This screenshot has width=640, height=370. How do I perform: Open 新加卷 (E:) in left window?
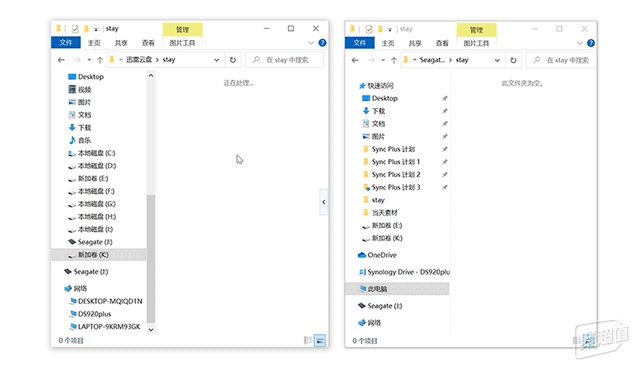(88, 178)
